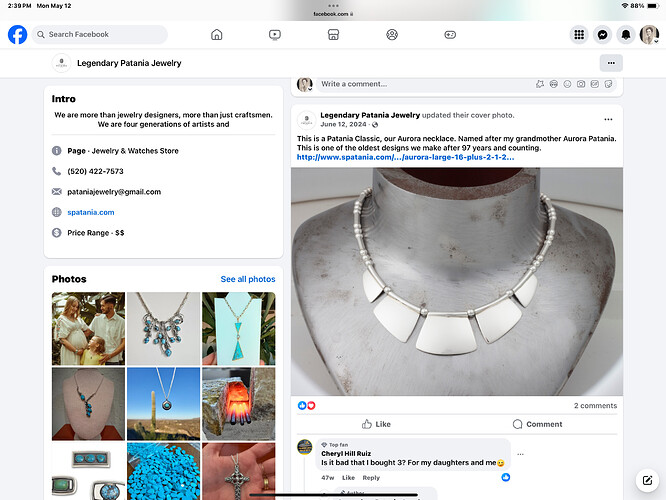Viewport: 666px width, 500px height.
Task: Open Cheryl Hill Ruiz's profile
Action: [x=346, y=453]
